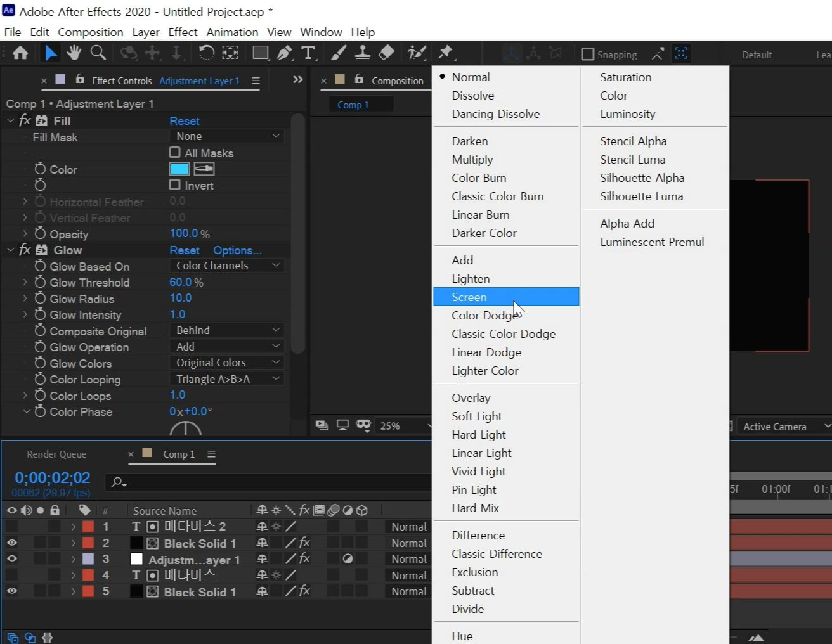Open the Glow Based On dropdown
The image size is (832, 644).
click(226, 266)
